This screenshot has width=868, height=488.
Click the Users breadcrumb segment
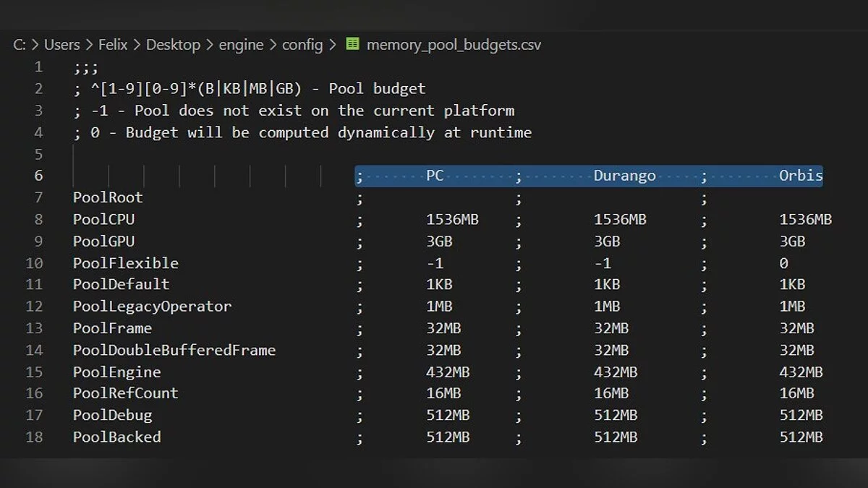pos(61,45)
